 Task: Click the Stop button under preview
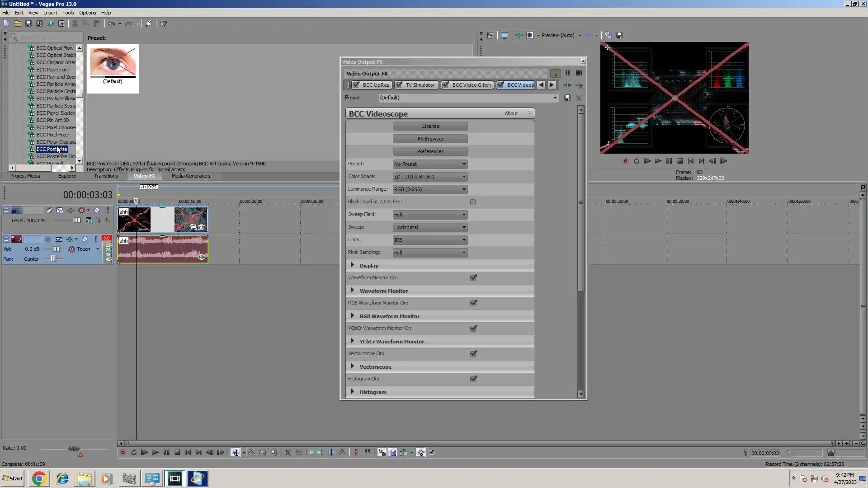pyautogui.click(x=680, y=161)
